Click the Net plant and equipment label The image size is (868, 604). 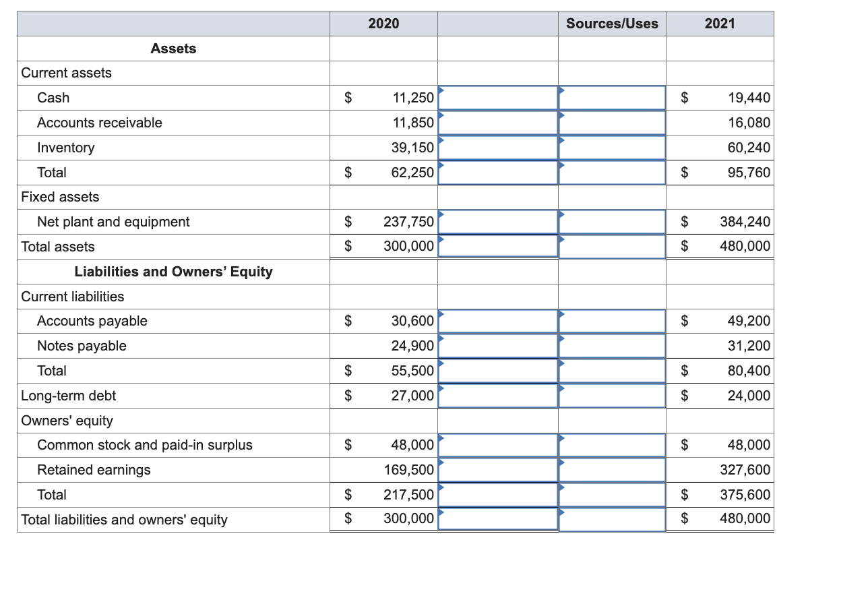tap(113, 222)
